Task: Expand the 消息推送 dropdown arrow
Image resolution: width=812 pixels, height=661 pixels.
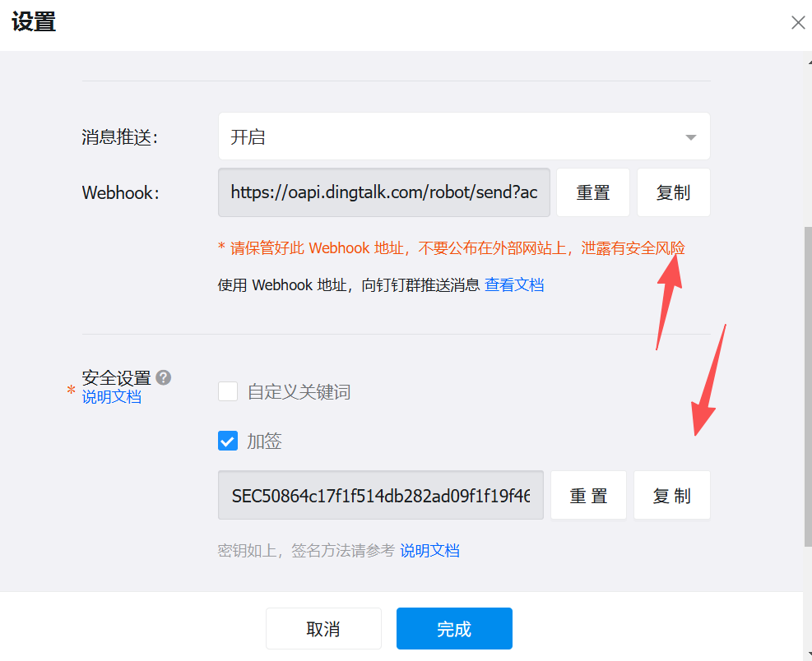Action: click(691, 137)
